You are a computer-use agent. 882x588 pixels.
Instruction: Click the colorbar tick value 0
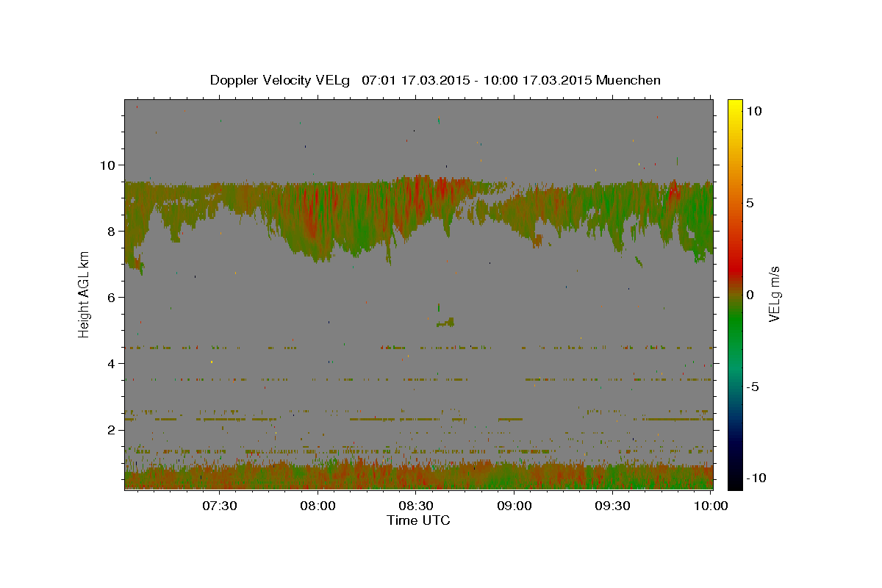[750, 295]
